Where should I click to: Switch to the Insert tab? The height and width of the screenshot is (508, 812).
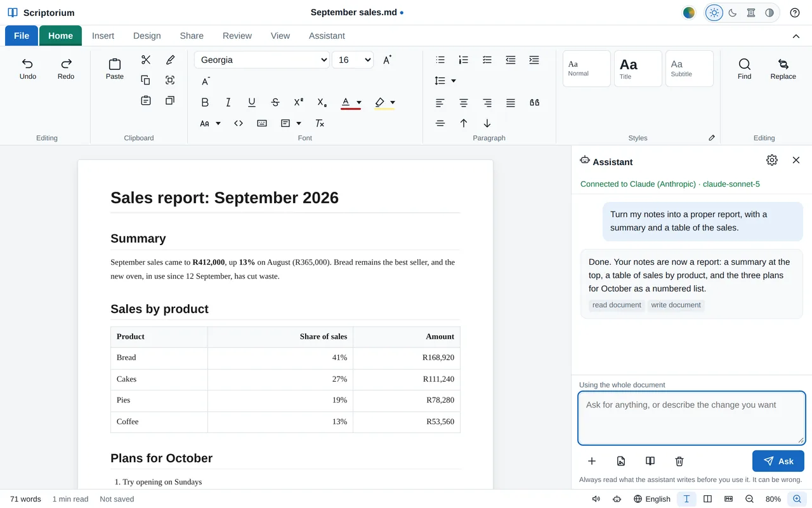click(x=103, y=36)
